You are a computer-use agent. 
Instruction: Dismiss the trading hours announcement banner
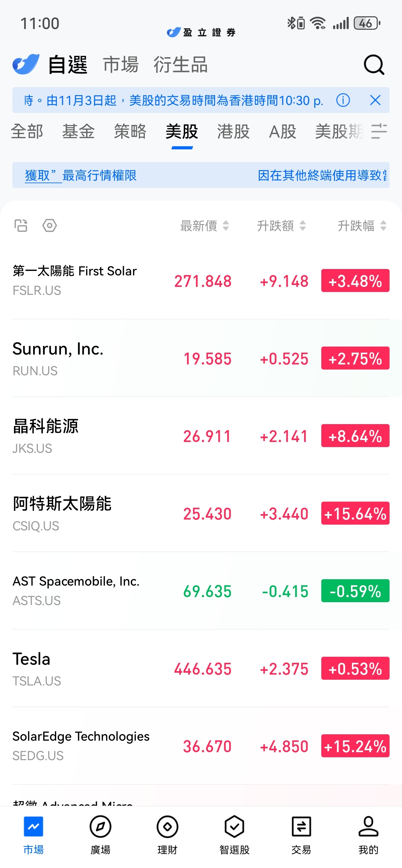(x=375, y=100)
